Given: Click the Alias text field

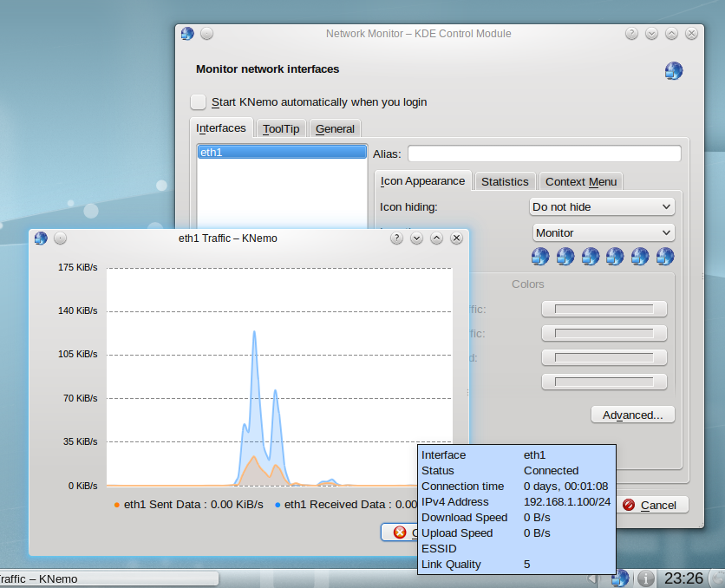Looking at the screenshot, I should [x=544, y=154].
